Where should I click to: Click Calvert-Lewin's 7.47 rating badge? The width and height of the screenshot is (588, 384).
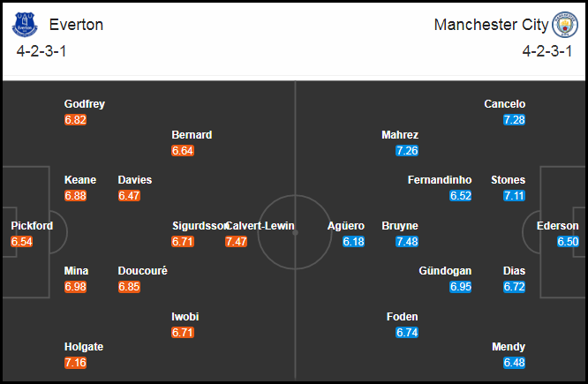[236, 242]
